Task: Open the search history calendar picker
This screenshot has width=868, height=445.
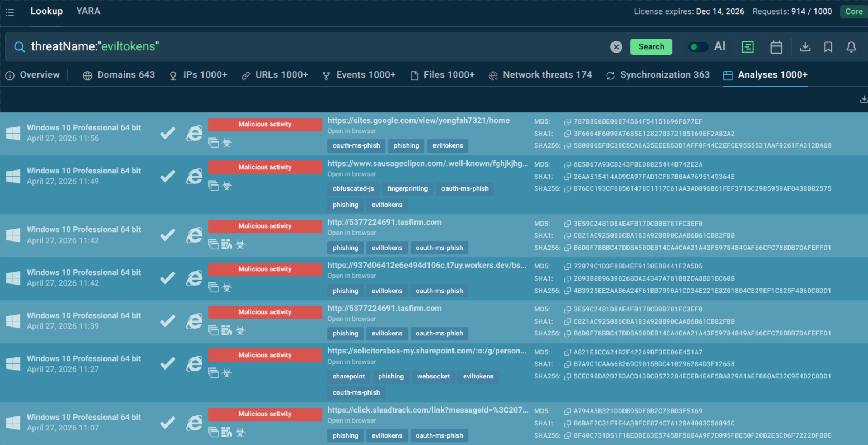Action: [776, 47]
